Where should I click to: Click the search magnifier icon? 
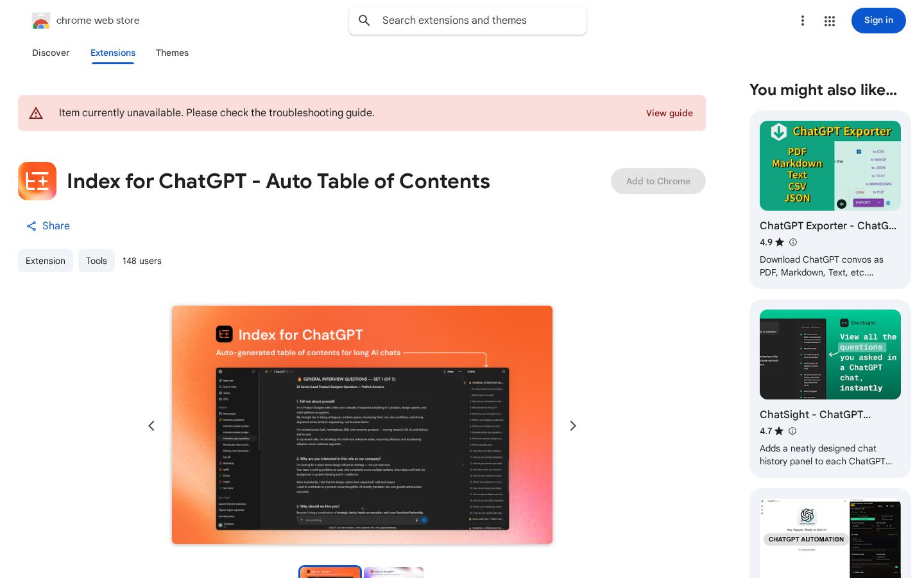[364, 21]
